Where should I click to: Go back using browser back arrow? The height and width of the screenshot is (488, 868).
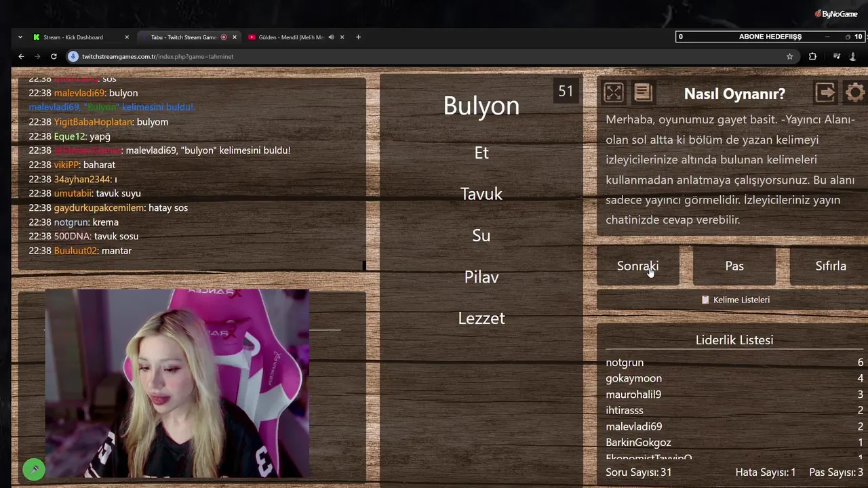pos(21,56)
